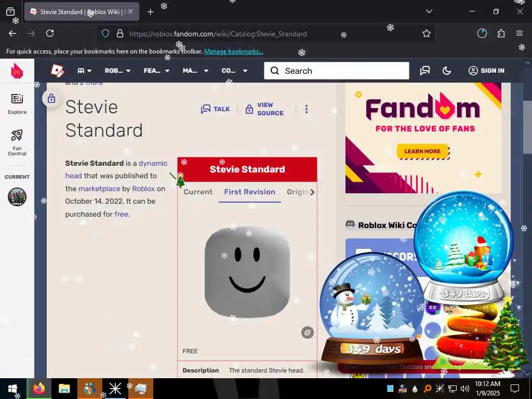Click the Manage bookmarks link
The image size is (532, 399).
coord(233,51)
